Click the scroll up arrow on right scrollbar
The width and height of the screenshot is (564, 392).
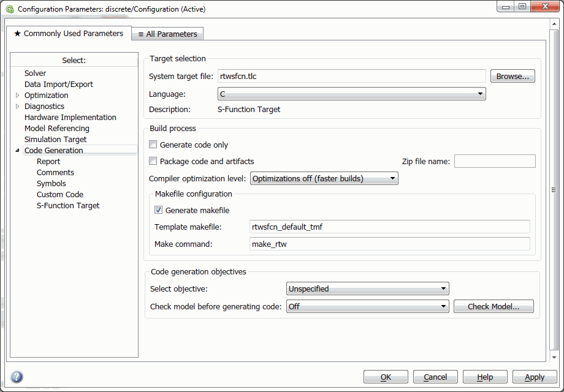[x=554, y=24]
